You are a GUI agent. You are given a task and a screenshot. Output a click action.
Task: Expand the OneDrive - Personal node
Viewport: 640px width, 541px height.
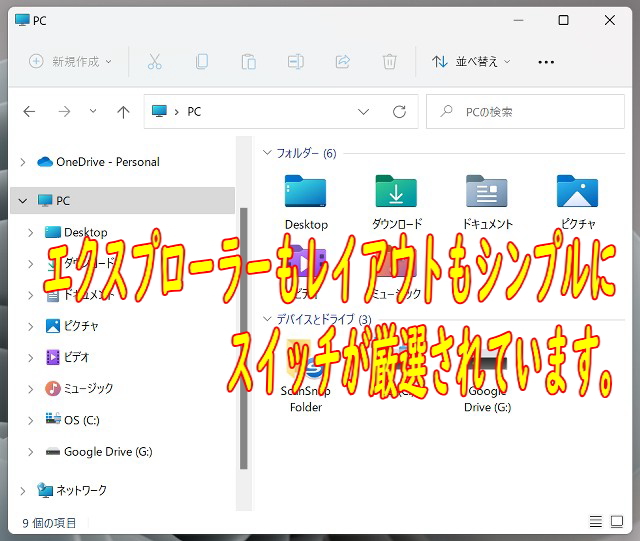[x=22, y=162]
